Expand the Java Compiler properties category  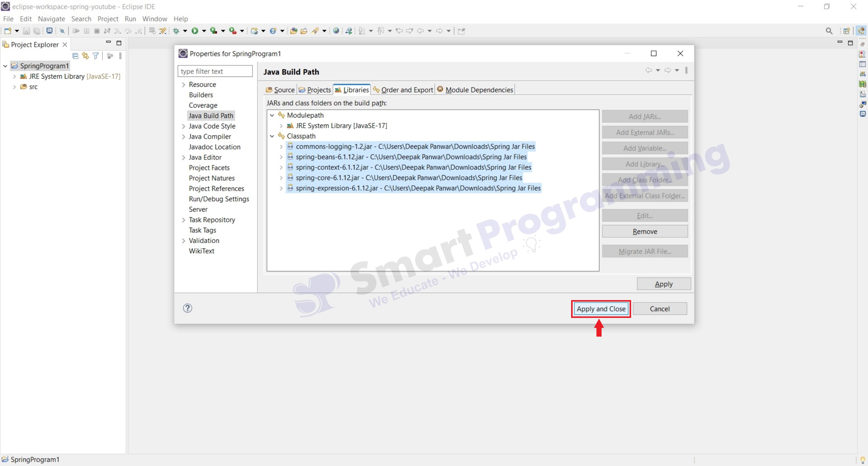point(184,137)
